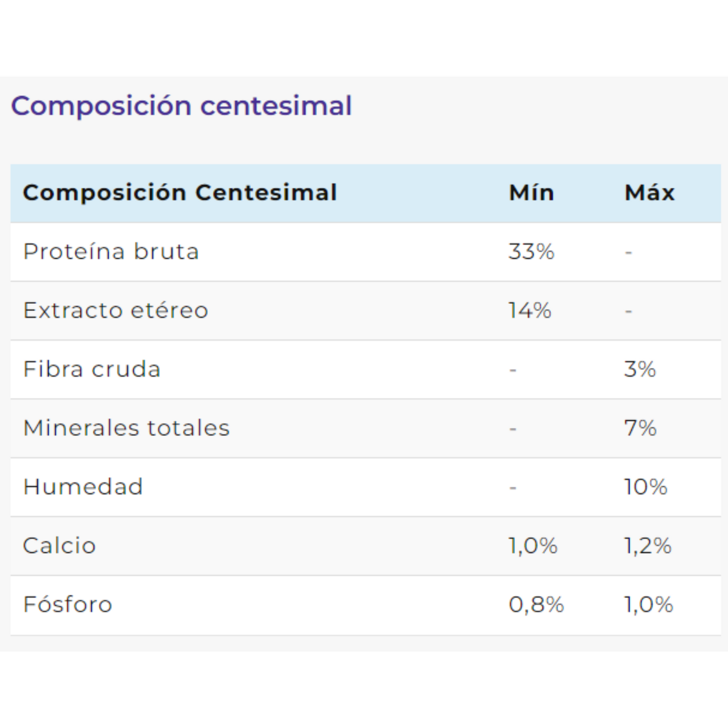The height and width of the screenshot is (728, 728).
Task: Select the 'Fibra cruda' row label
Action: pyautogui.click(x=92, y=369)
